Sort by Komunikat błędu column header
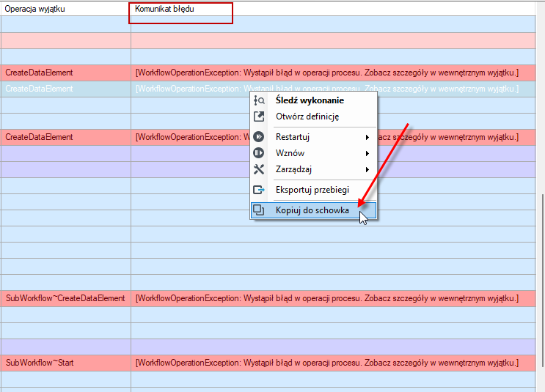The height and width of the screenshot is (392, 545). click(x=333, y=9)
